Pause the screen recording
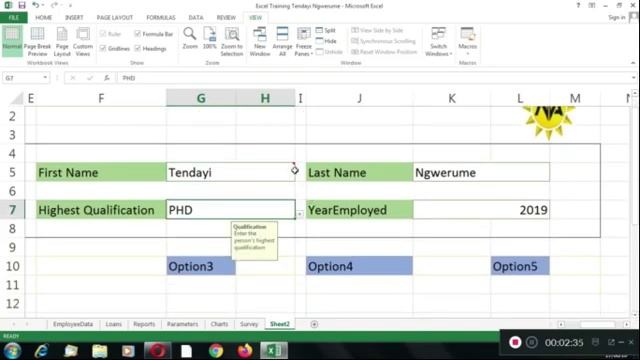Viewport: 640px width, 360px height. [x=531, y=342]
